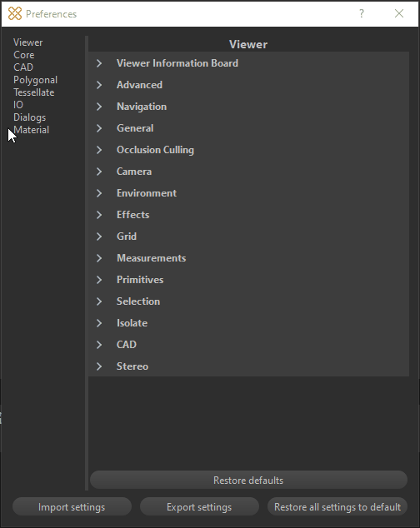Expand the General section chevron
Viewport: 420px width, 528px height.
pyautogui.click(x=99, y=128)
